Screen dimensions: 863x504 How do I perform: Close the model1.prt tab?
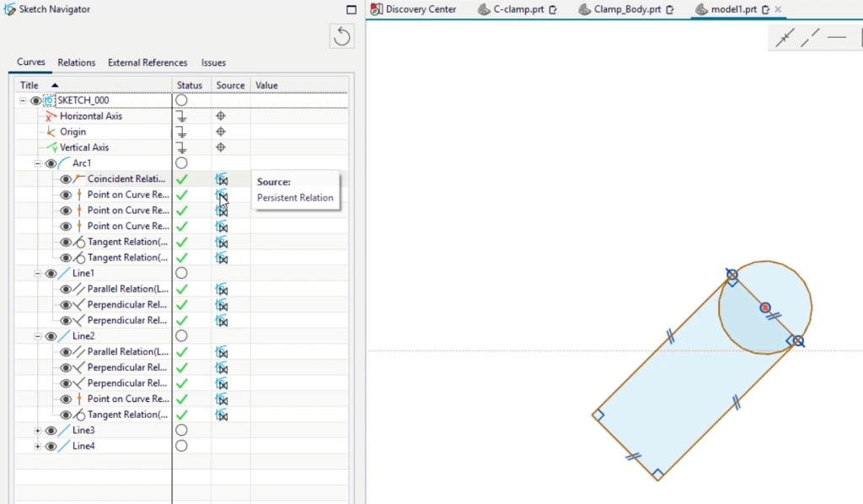(x=778, y=9)
